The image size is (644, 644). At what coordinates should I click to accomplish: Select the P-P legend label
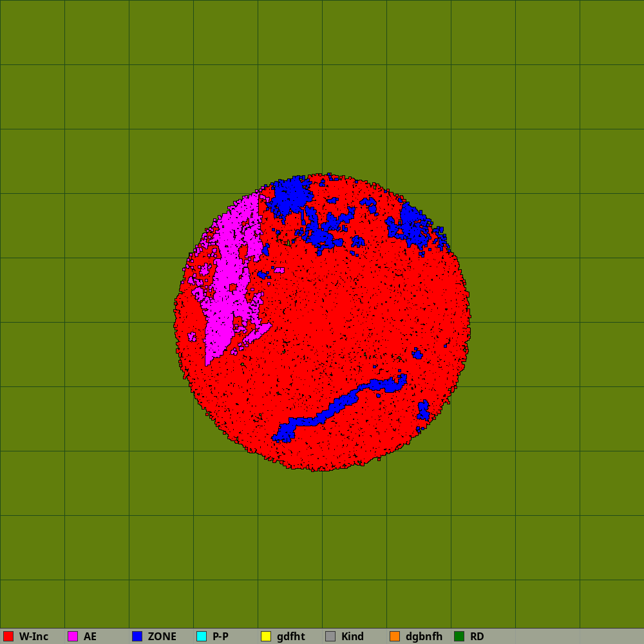pos(220,636)
